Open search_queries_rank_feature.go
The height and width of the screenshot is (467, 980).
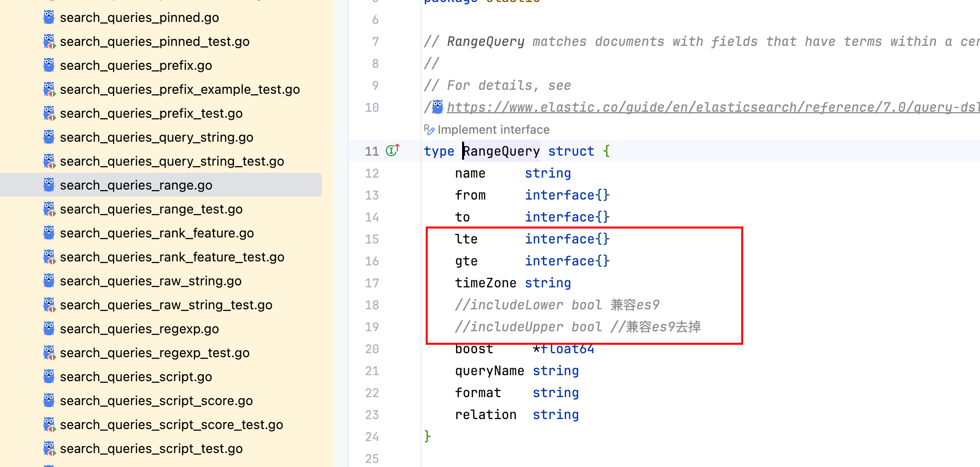pos(157,233)
